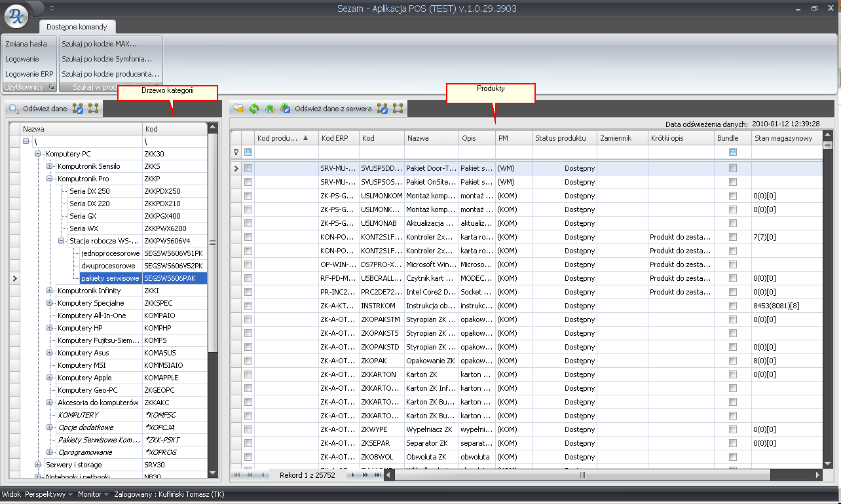841x504 pixels.
Task: Collapse Komputery PC tree node
Action: pyautogui.click(x=38, y=154)
